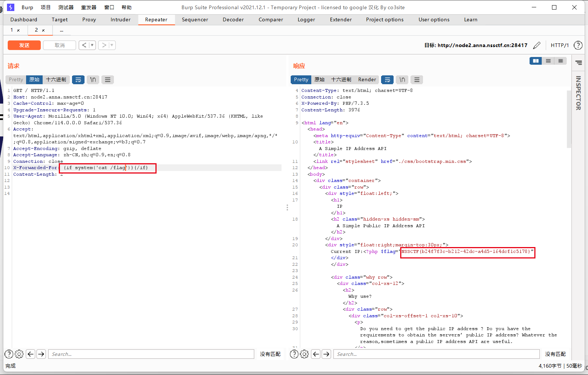Expand the back history dropdown arrow
Image resolution: width=588 pixels, height=375 pixels.
click(x=92, y=45)
